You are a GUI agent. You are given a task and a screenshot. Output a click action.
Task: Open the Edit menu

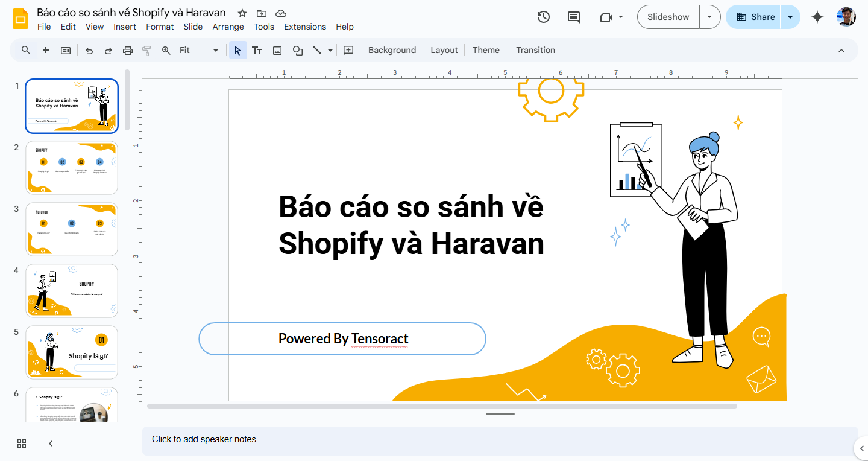pyautogui.click(x=68, y=27)
